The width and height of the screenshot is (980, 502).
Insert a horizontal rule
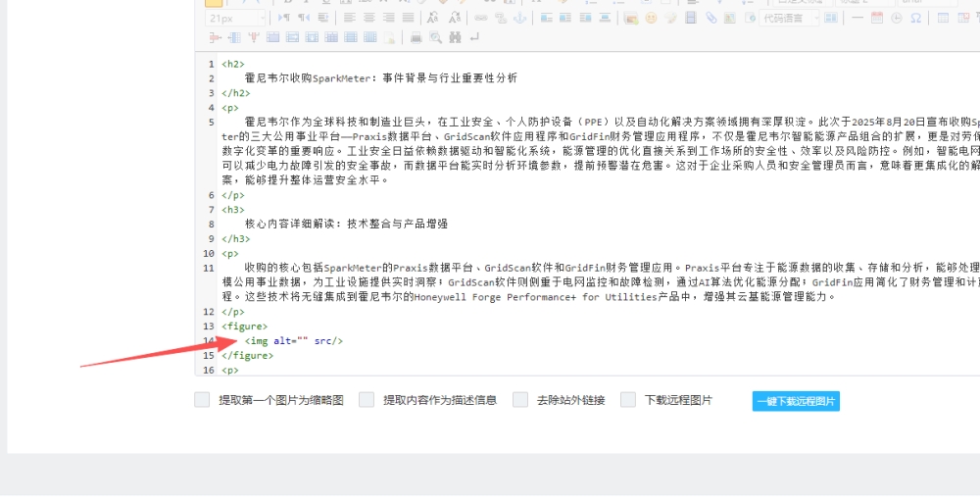tap(857, 18)
